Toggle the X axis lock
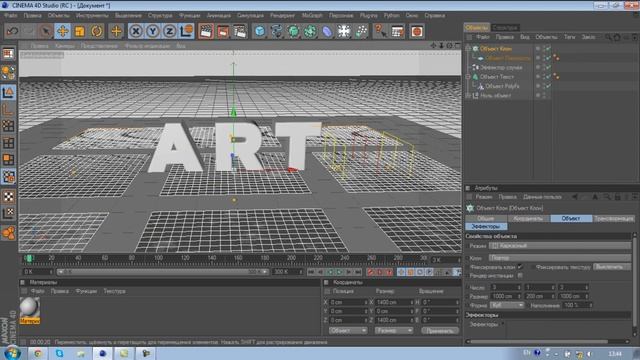Viewport: 640px width, 360px height. point(136,31)
